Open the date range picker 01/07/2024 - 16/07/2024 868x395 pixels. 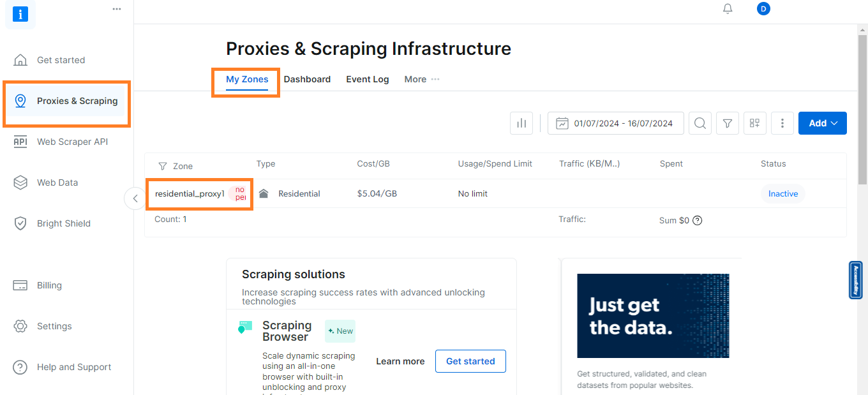click(x=616, y=123)
